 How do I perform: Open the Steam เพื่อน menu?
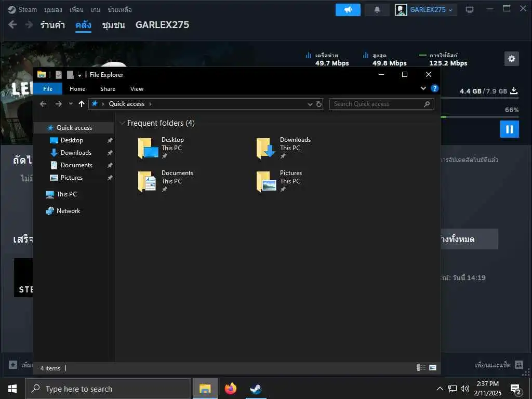[x=76, y=9]
